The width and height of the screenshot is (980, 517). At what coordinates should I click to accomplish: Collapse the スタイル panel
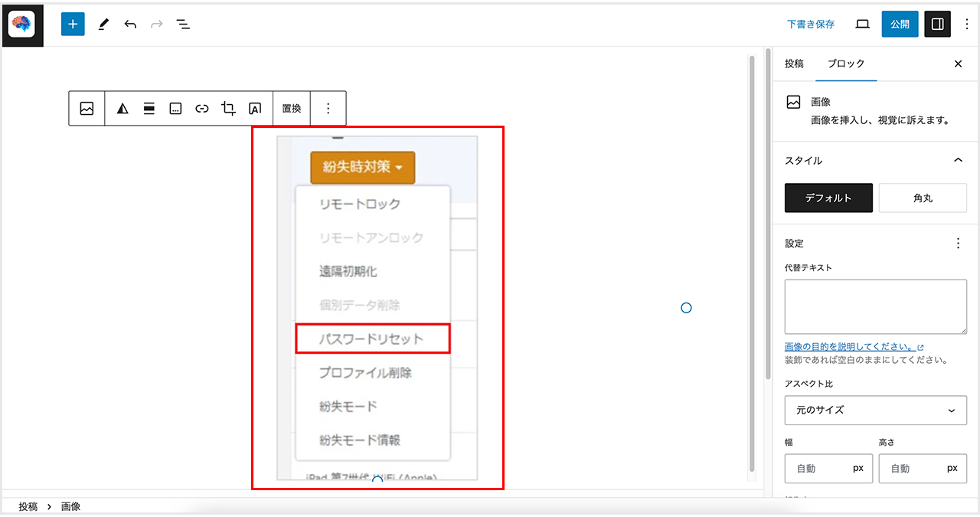pos(957,160)
